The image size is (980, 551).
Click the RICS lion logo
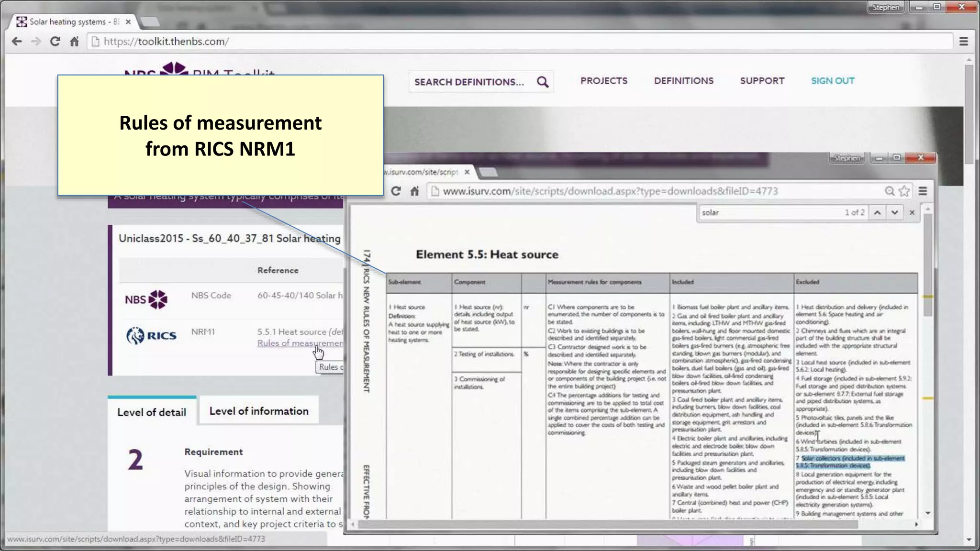[x=151, y=336]
